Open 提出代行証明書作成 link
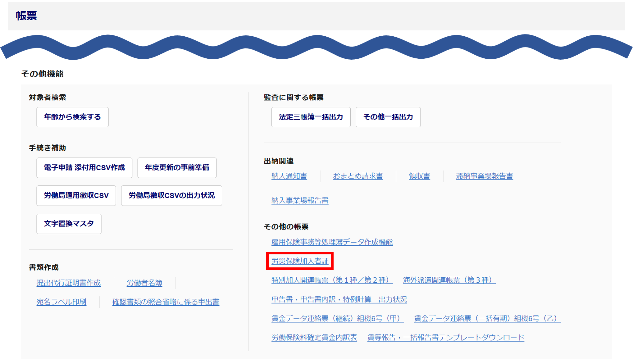The width and height of the screenshot is (633, 364). [69, 283]
